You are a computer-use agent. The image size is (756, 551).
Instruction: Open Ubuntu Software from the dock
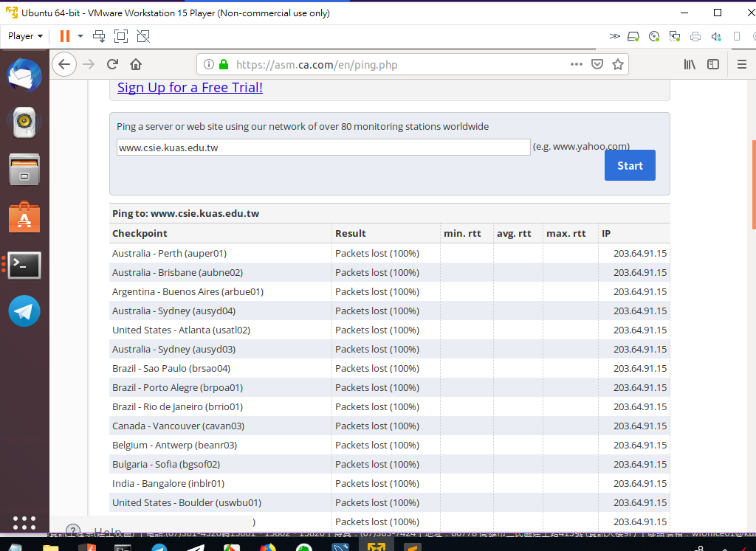(x=24, y=217)
